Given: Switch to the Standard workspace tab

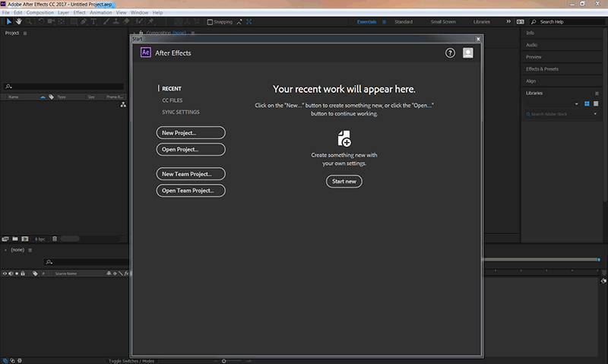Looking at the screenshot, I should pyautogui.click(x=404, y=22).
